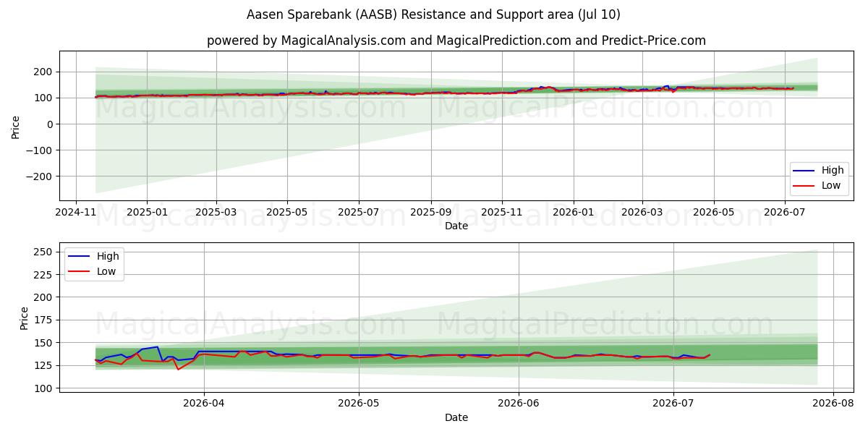
Task: Click the bottom chart y-axis value '225'
Action: pyautogui.click(x=43, y=275)
